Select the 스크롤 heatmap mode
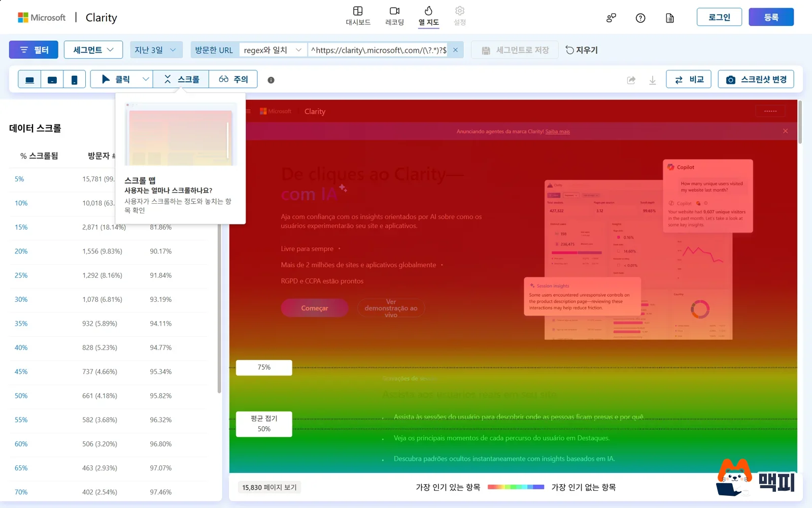 coord(181,79)
